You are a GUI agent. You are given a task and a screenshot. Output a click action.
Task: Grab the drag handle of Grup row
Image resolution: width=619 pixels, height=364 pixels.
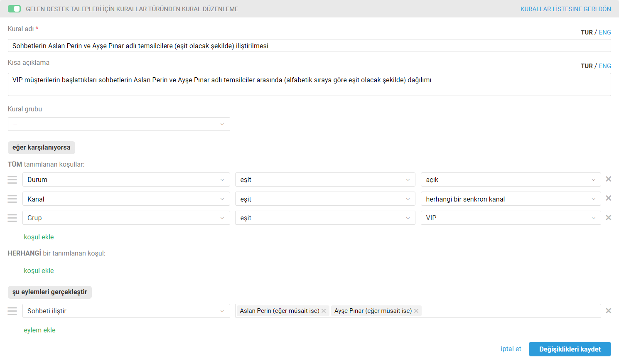point(12,218)
